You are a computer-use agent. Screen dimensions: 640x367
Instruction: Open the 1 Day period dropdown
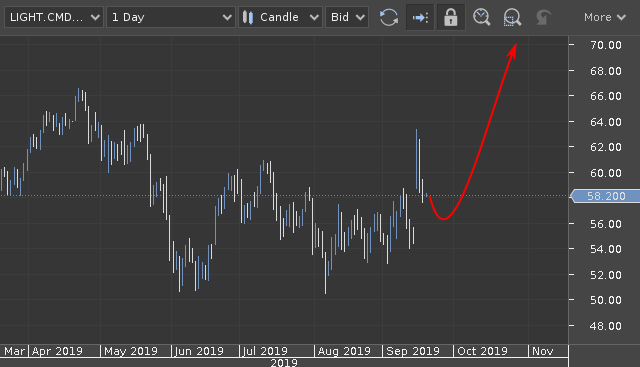[171, 17]
